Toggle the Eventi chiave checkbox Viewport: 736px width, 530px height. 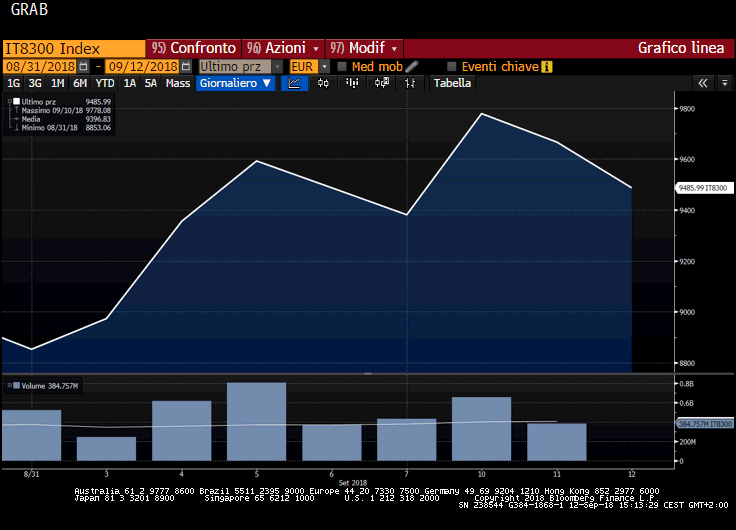tap(451, 66)
